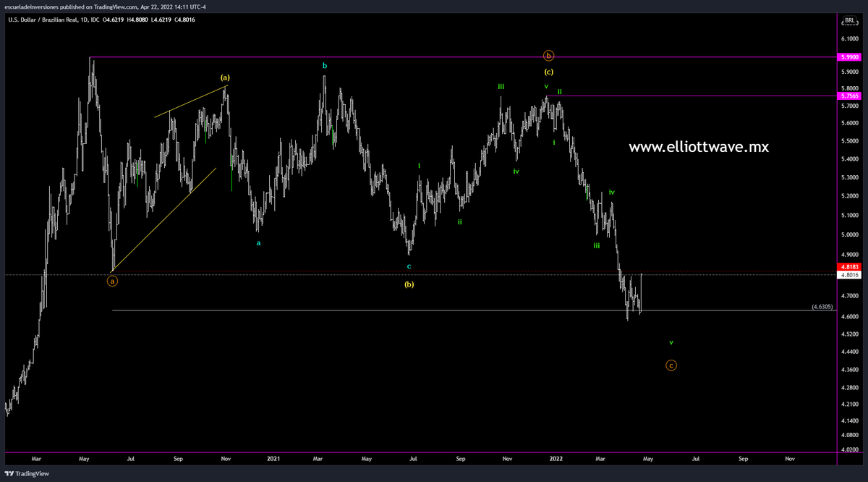This screenshot has height=482, width=868.
Task: Select the cyan b wave label
Action: pyautogui.click(x=325, y=65)
